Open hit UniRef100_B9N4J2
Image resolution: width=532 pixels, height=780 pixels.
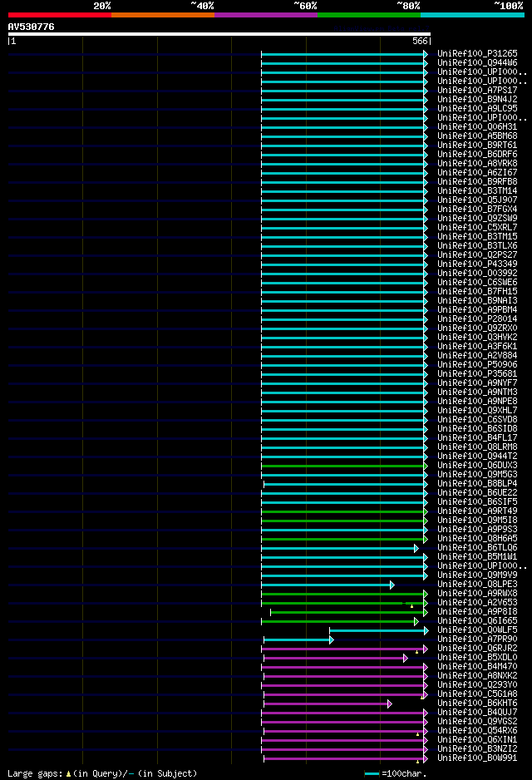point(477,99)
